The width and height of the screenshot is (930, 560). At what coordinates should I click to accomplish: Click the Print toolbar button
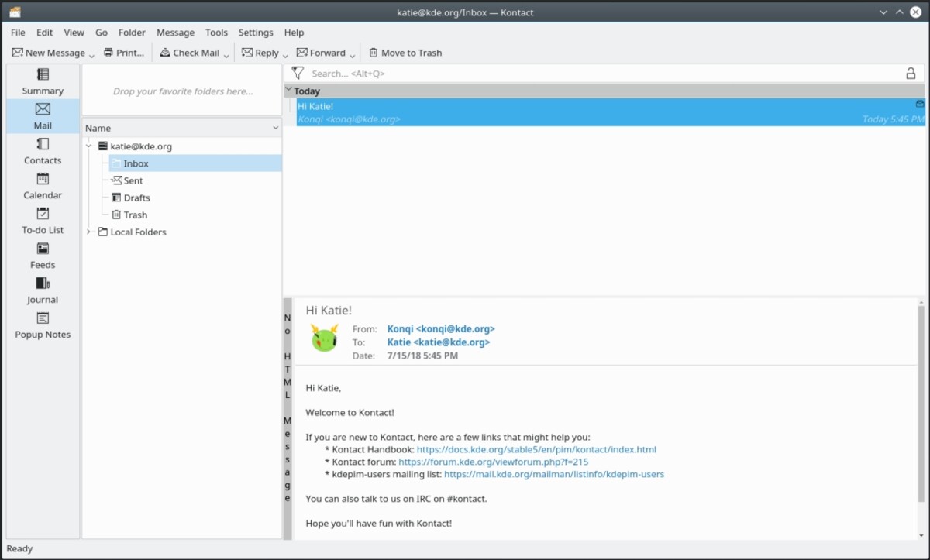tap(124, 53)
